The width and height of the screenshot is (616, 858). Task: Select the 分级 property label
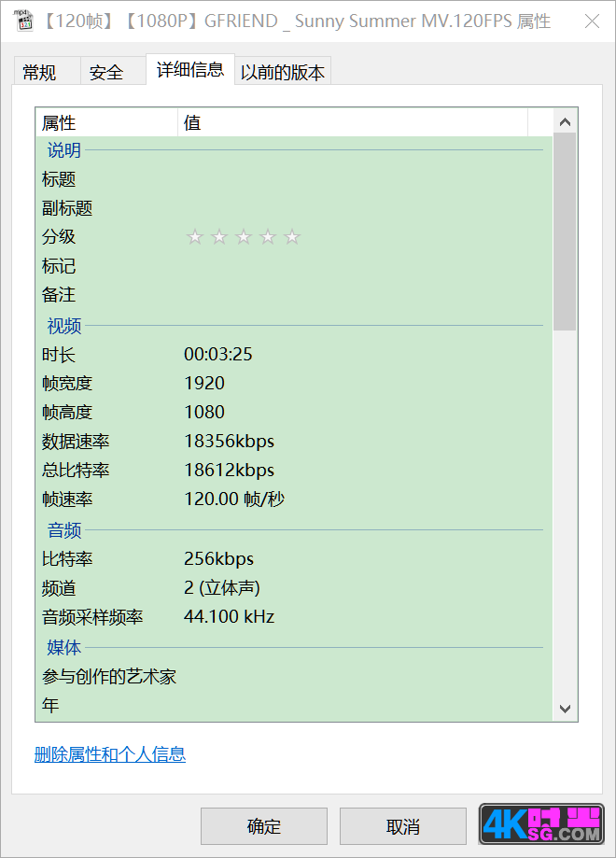[x=59, y=237]
